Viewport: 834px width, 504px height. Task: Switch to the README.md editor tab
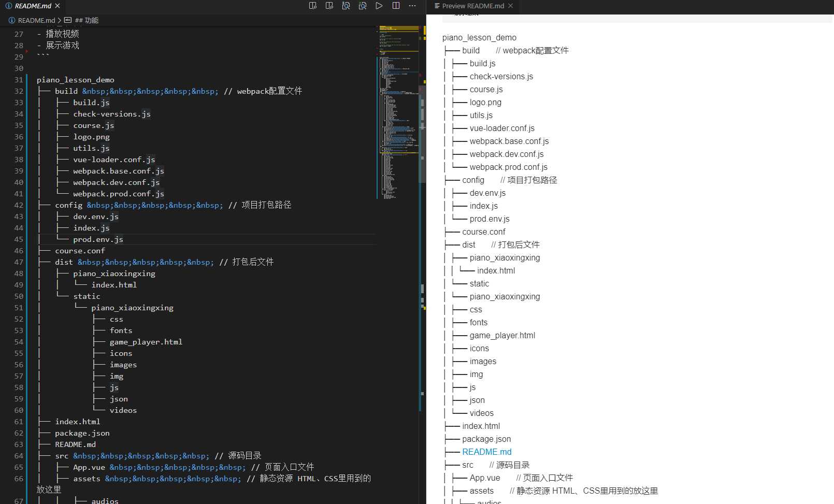click(33, 6)
